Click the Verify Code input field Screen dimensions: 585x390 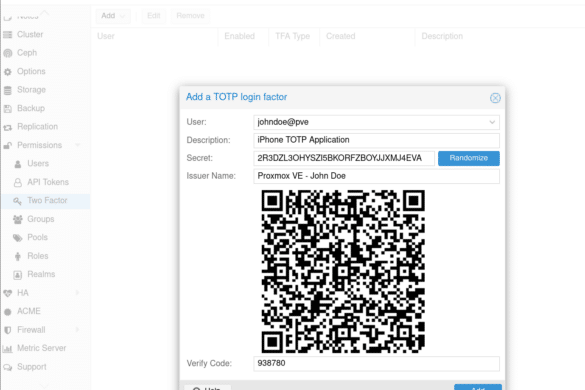pyautogui.click(x=376, y=364)
